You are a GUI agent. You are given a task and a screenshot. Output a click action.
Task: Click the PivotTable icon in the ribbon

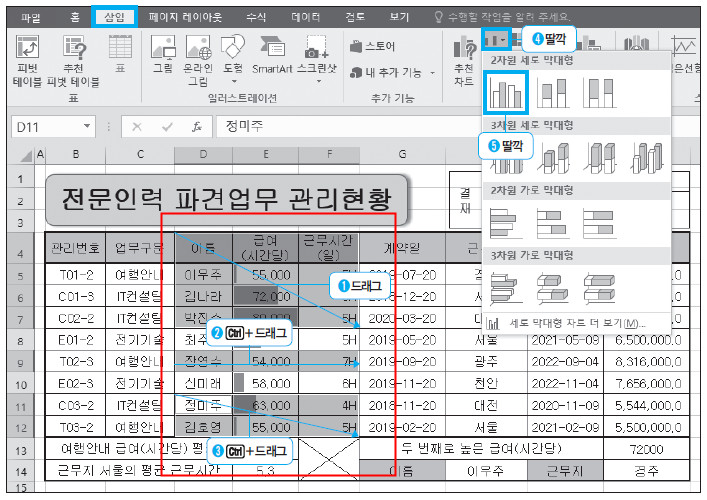click(x=27, y=58)
